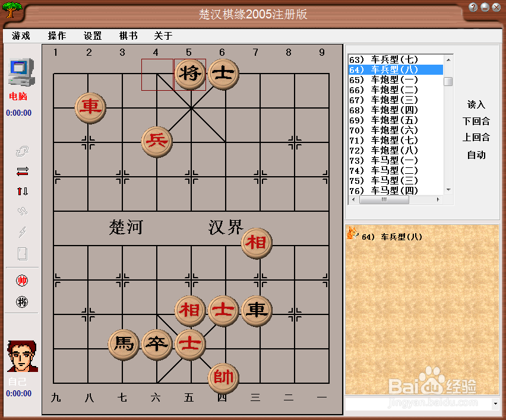Click the player avatar portrait
The height and width of the screenshot is (420, 506).
[22, 356]
